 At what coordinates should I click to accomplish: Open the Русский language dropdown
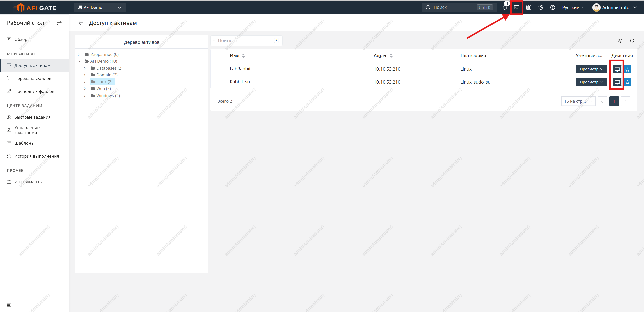pyautogui.click(x=573, y=7)
